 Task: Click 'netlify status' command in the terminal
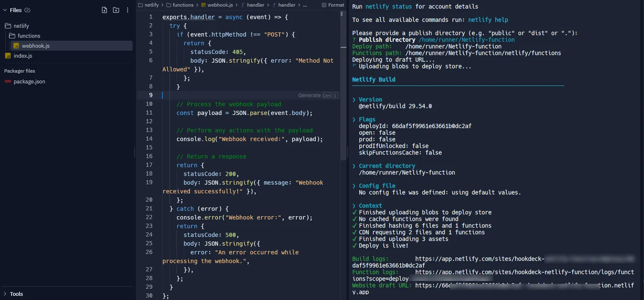(x=389, y=7)
